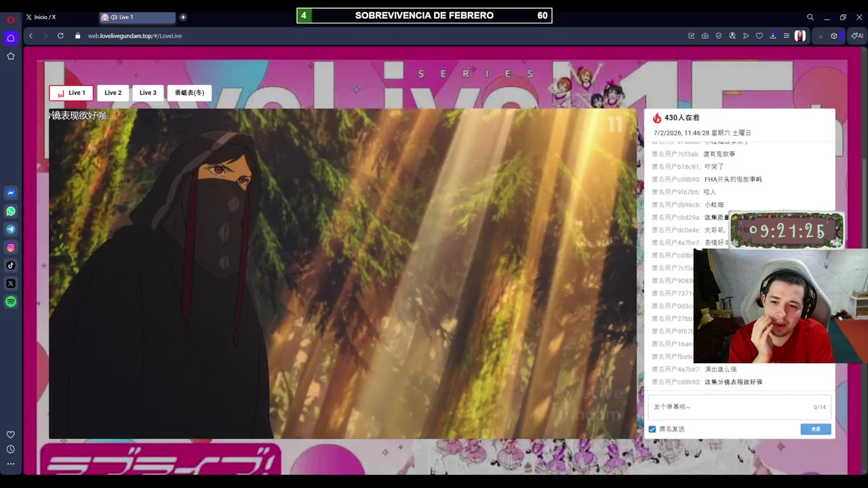Open the send/flow arrow icon
This screenshot has height=488, width=868.
point(746,36)
